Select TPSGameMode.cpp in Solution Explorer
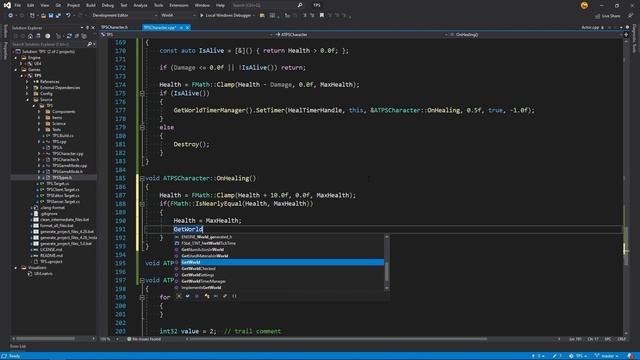The height and width of the screenshot is (360, 640). 69,166
